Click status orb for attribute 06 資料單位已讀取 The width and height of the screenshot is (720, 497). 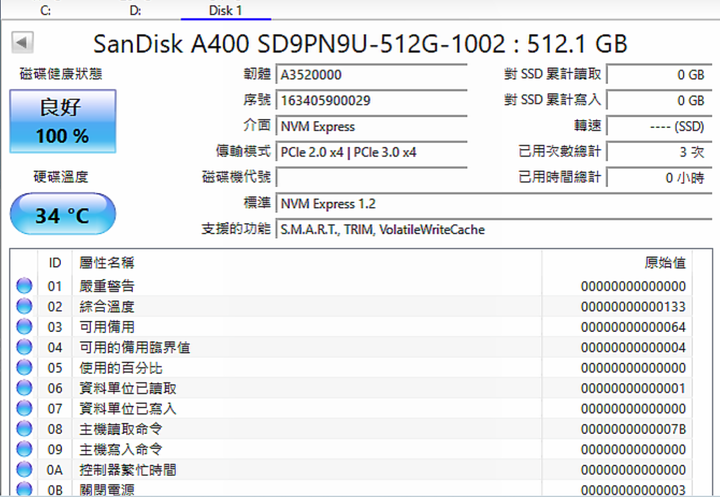point(24,388)
